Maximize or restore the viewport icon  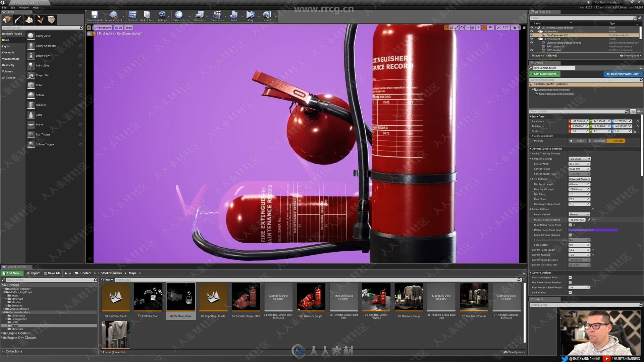click(524, 28)
